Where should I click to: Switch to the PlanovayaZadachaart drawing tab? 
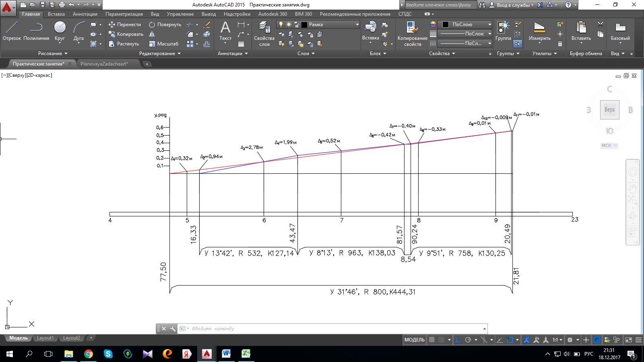(x=104, y=64)
